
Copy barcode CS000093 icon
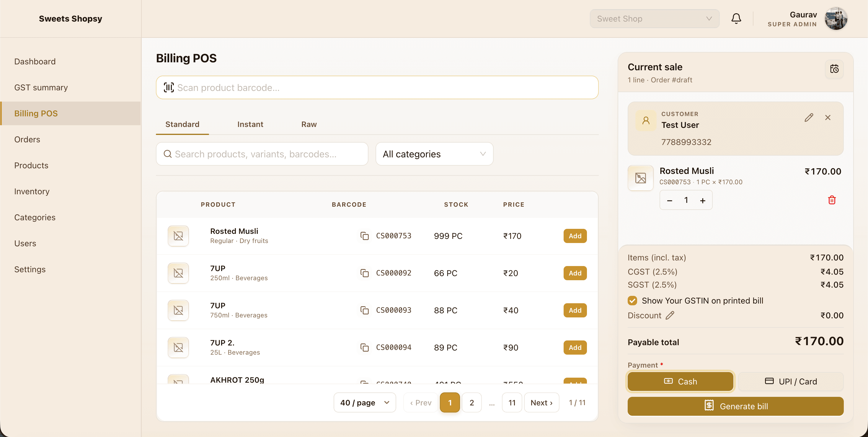364,310
